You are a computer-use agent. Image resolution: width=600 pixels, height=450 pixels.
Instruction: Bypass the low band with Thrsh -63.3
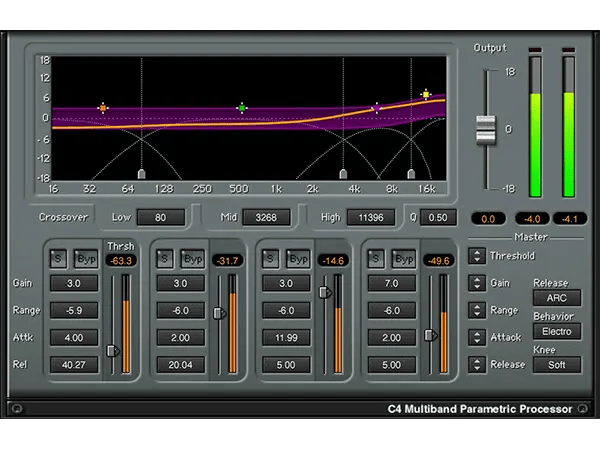[x=86, y=259]
